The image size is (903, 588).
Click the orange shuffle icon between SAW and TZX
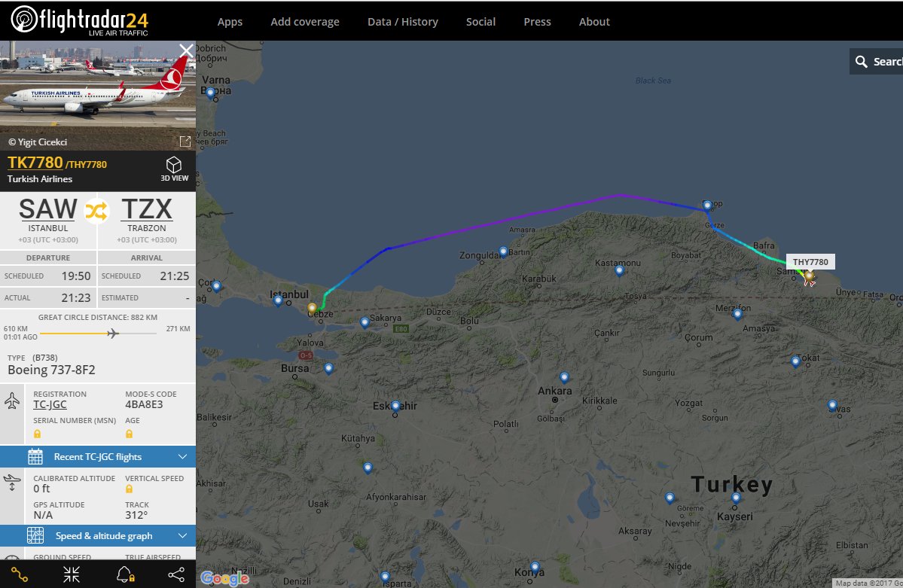point(96,211)
